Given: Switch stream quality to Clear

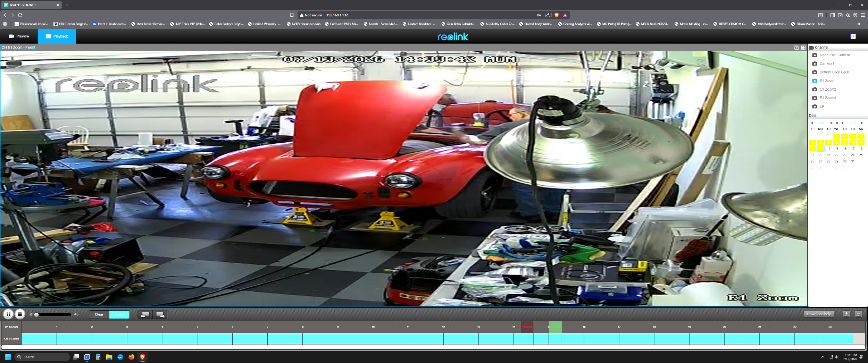Looking at the screenshot, I should [99, 314].
